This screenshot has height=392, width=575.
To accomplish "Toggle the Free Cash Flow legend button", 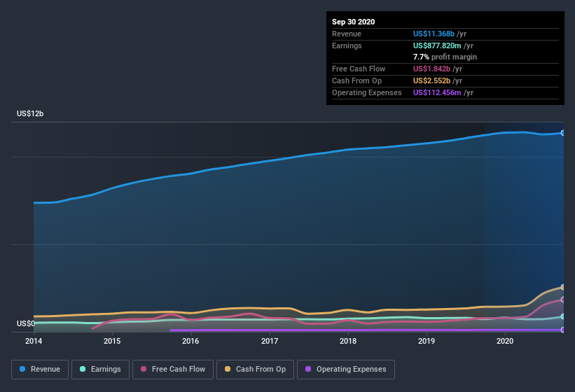I will (x=173, y=370).
